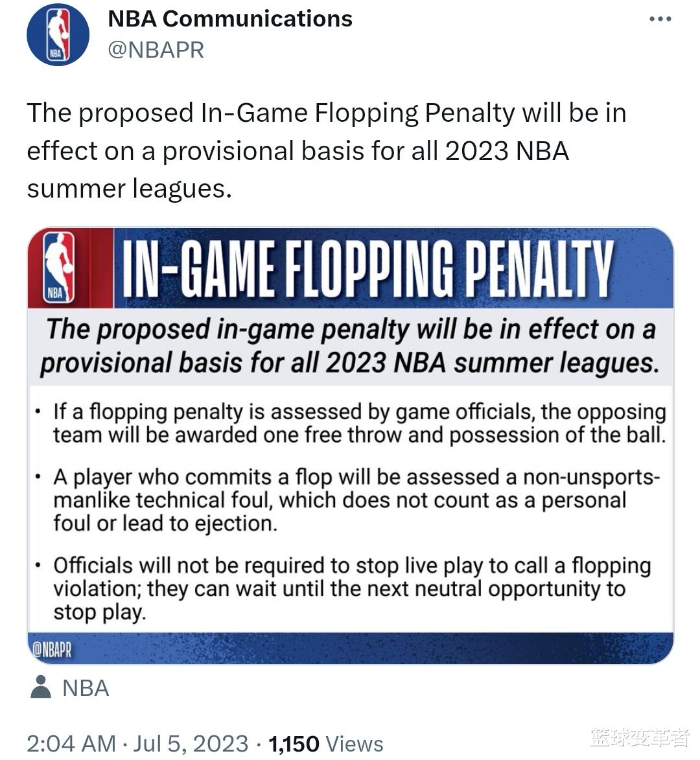
Task: Click the Chinese watermark at bottom right
Action: pos(640,737)
